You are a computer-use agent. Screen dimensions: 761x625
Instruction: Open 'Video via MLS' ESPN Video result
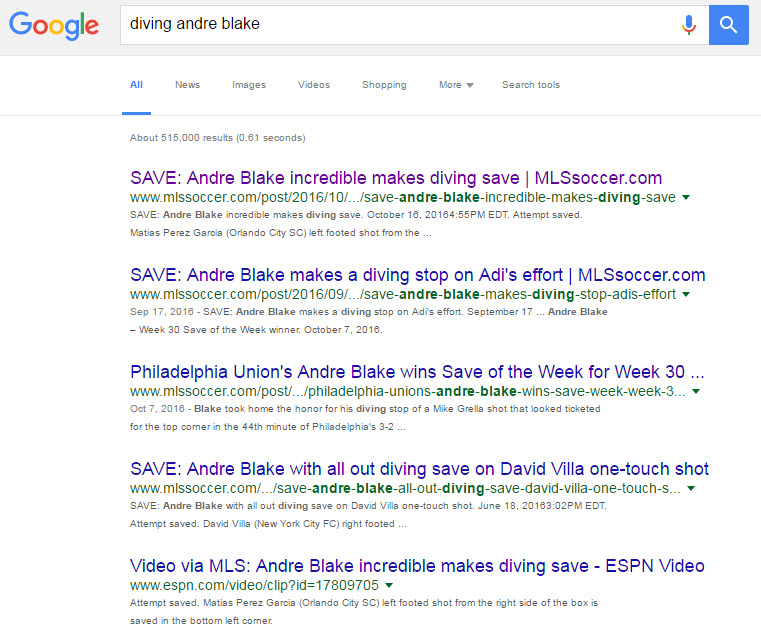[417, 566]
